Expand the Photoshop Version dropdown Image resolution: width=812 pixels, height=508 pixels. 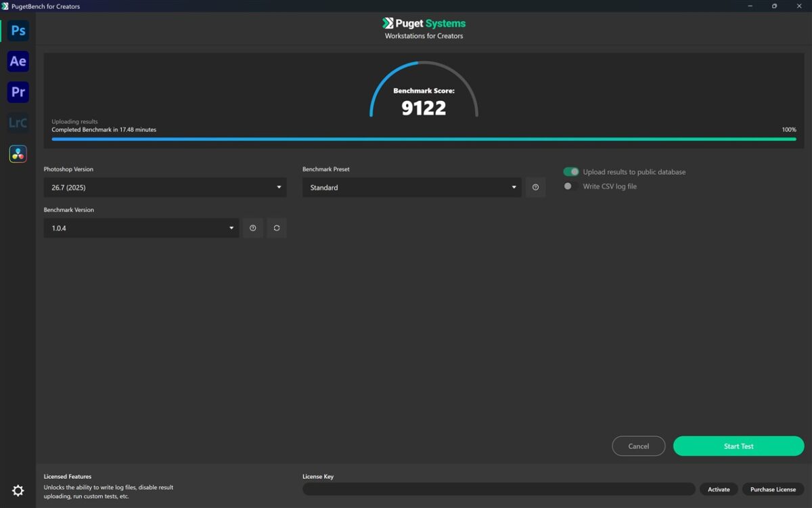tap(165, 188)
